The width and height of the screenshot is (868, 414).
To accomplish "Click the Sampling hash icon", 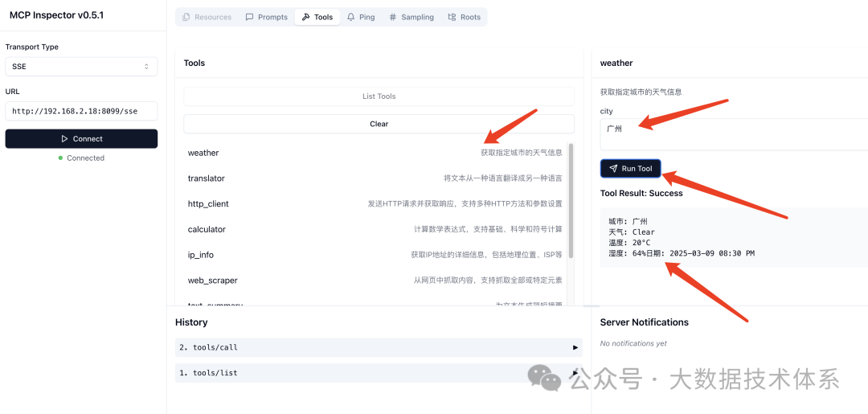I will pos(393,17).
